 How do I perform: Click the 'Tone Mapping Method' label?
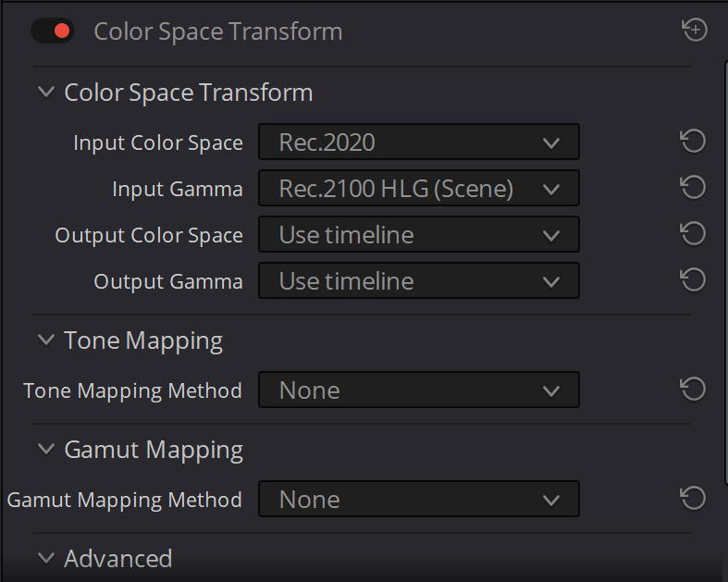[132, 391]
